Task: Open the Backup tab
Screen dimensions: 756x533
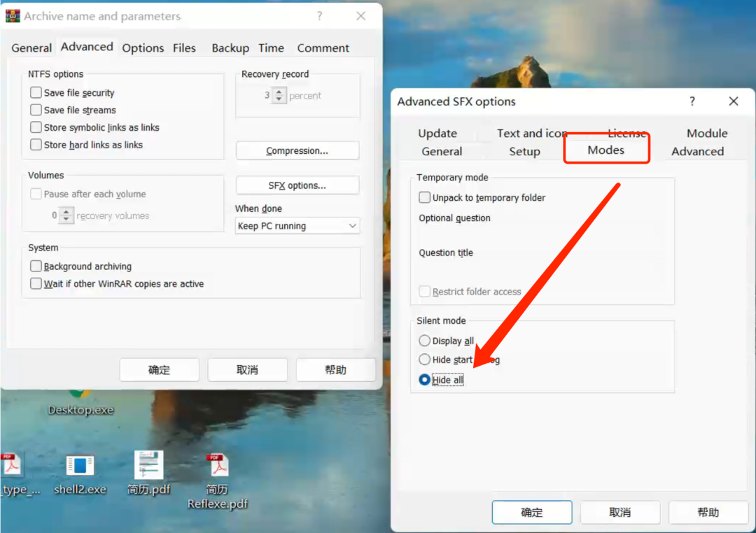Action: pos(230,48)
